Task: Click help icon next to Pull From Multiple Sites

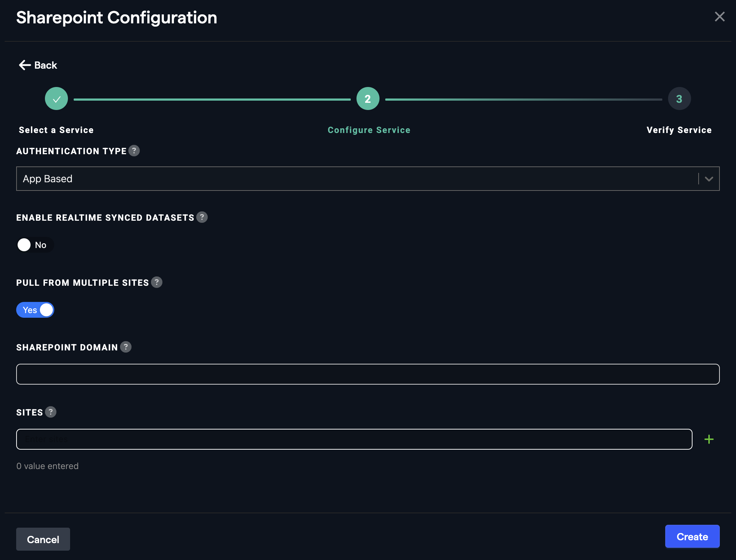Action: pos(157,282)
